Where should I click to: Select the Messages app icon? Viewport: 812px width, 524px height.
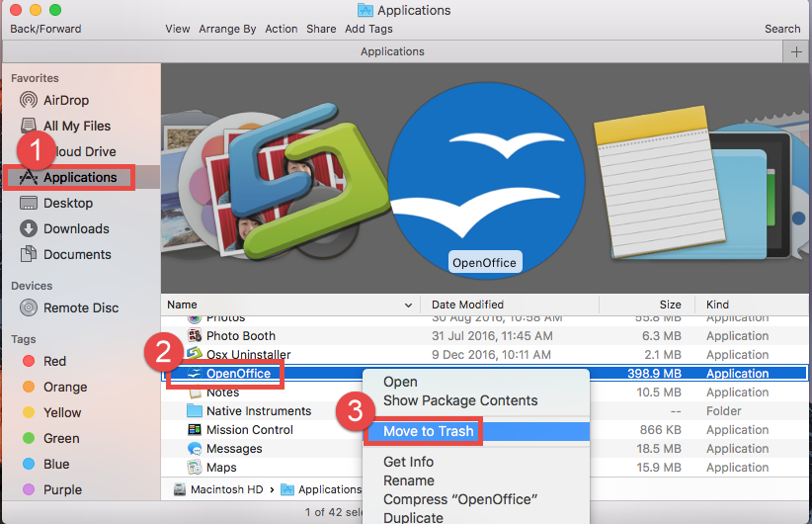coord(195,448)
